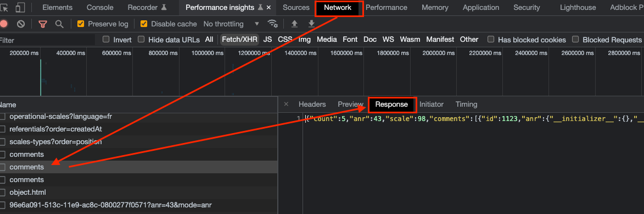Select the inspect element cursor icon
Screen dimensions: 644x214
pos(4,7)
